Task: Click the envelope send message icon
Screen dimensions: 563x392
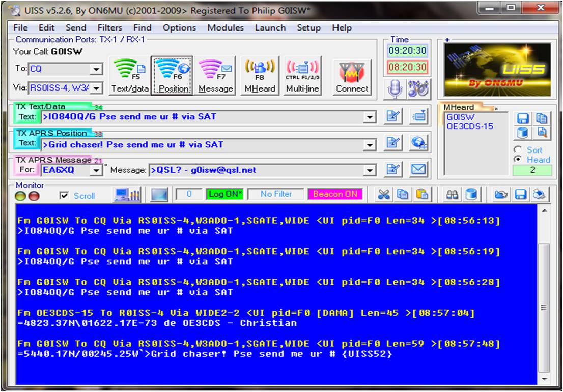Action: click(418, 169)
